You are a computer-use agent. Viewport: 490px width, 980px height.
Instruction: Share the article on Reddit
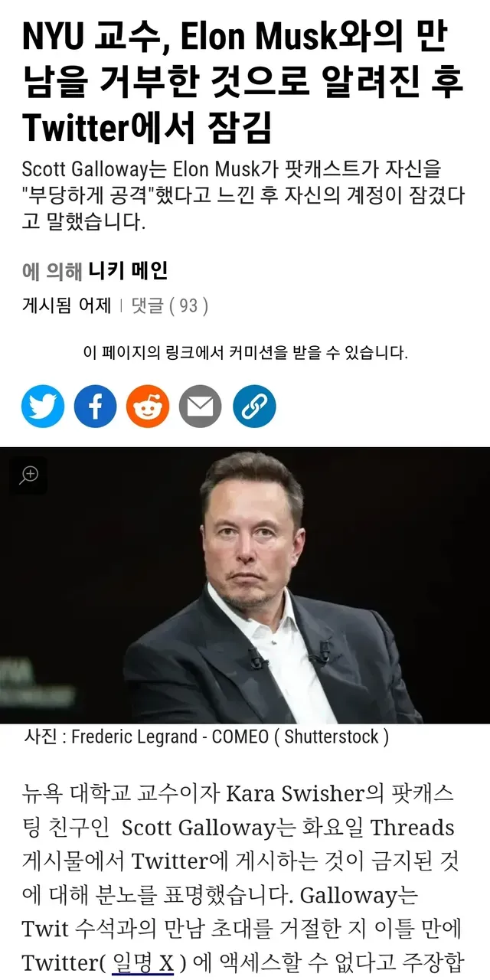tap(148, 407)
